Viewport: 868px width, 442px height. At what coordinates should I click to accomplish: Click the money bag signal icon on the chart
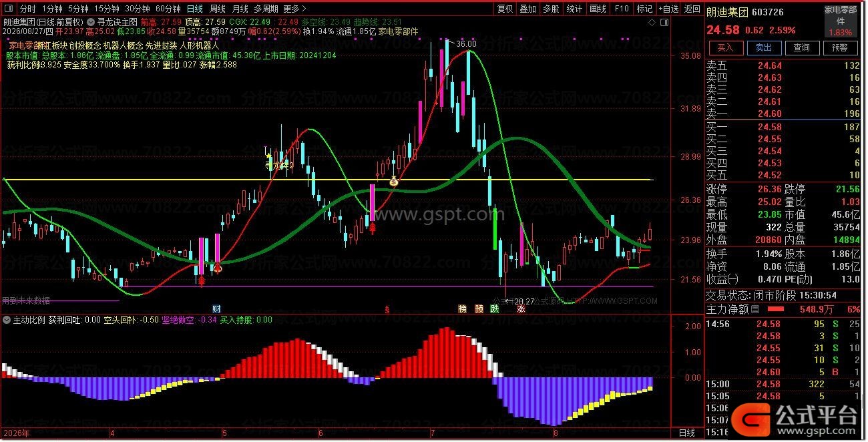(x=394, y=181)
